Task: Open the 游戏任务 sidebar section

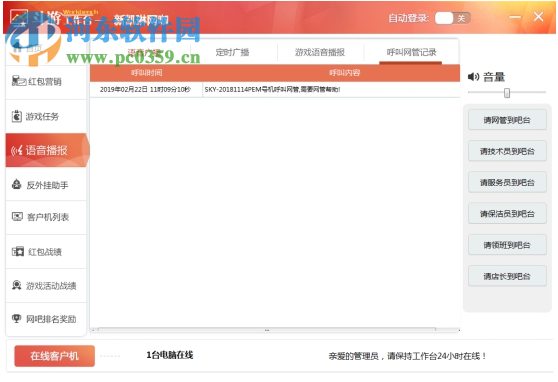Action: tap(46, 116)
